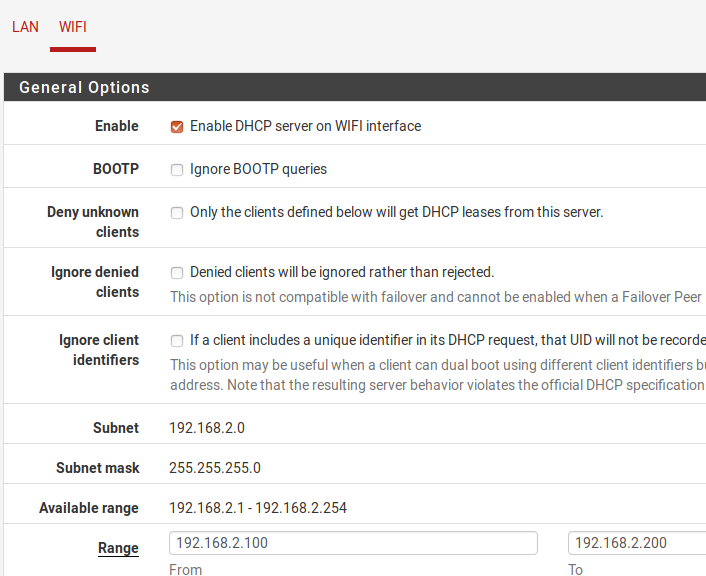Switch to the LAN tab
The height and width of the screenshot is (576, 706).
click(25, 27)
